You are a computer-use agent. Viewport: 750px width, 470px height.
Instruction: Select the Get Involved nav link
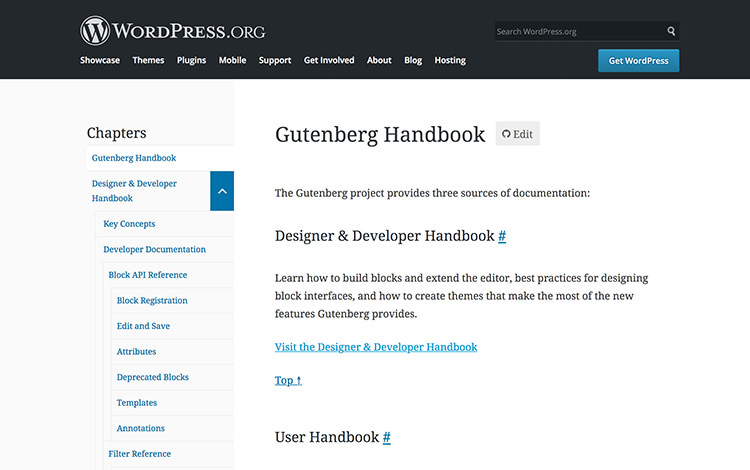329,60
